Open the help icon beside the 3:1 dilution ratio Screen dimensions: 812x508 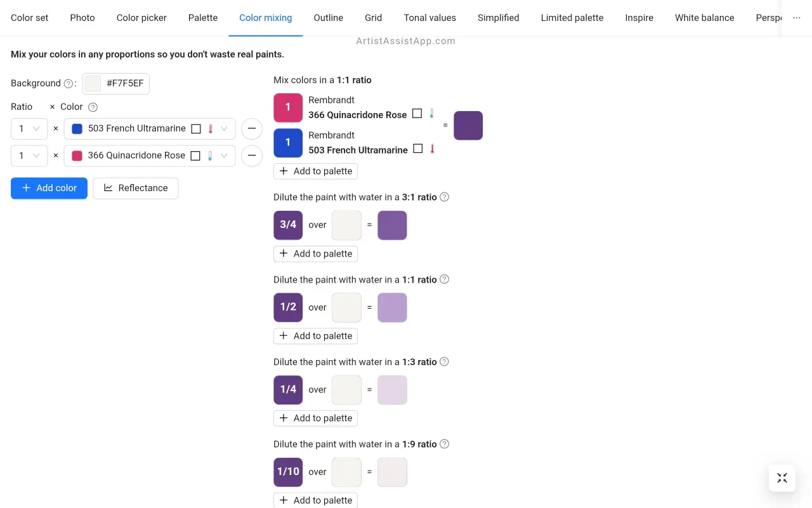(x=444, y=197)
